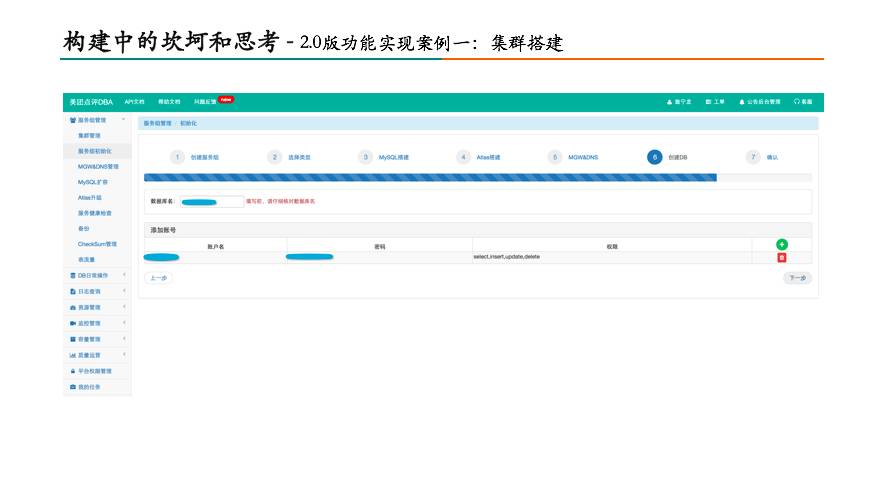Screen dimensions: 889x496
Task: Expand the 监控管理 sidebar section arrow
Action: [124, 323]
